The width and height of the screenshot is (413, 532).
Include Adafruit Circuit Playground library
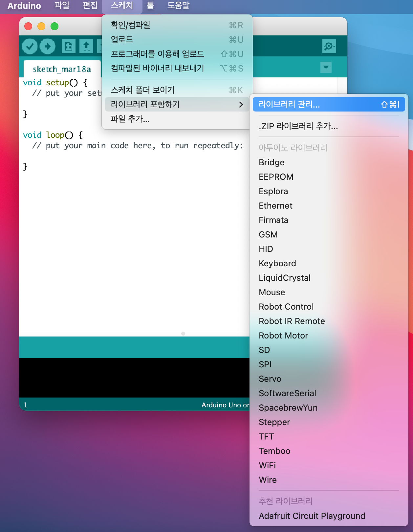(329, 516)
